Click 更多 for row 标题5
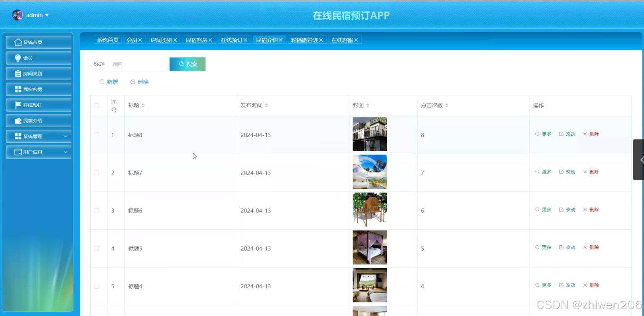 click(x=543, y=247)
